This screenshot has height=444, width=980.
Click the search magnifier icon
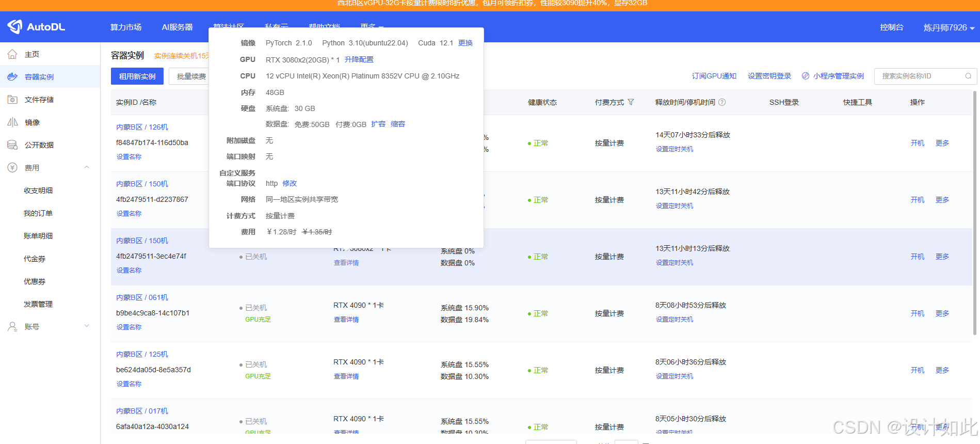968,76
